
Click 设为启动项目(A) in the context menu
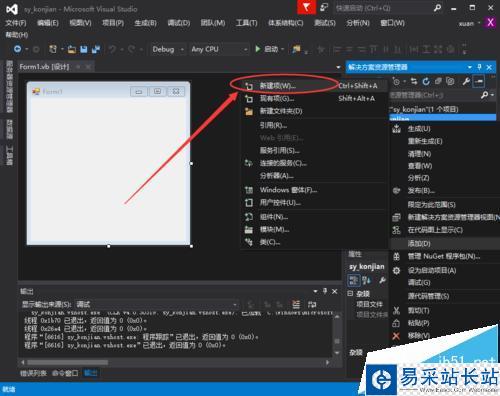445,270
